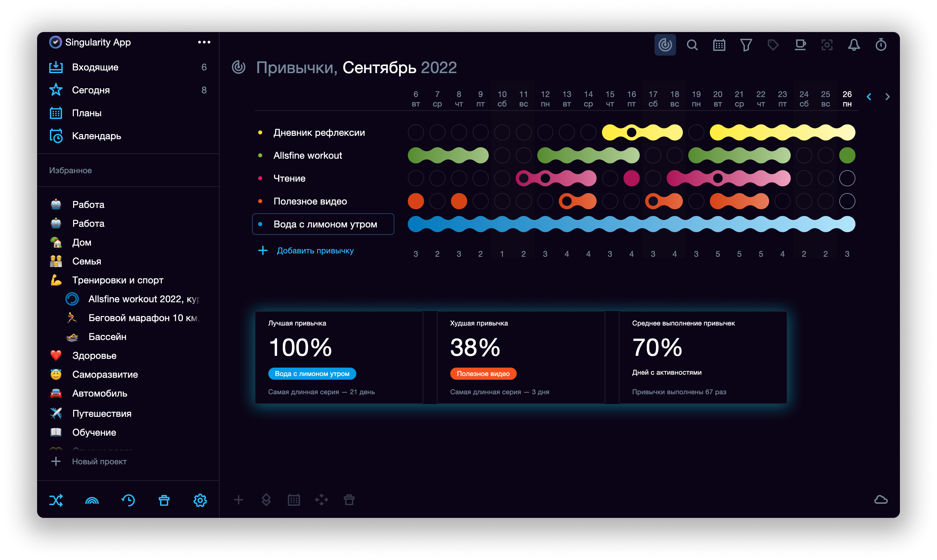Open settings gear icon
This screenshot has width=937, height=560.
point(200,500)
